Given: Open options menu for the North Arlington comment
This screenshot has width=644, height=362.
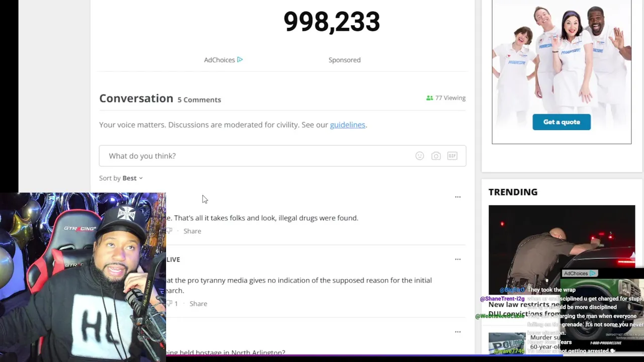Looking at the screenshot, I should point(458,332).
